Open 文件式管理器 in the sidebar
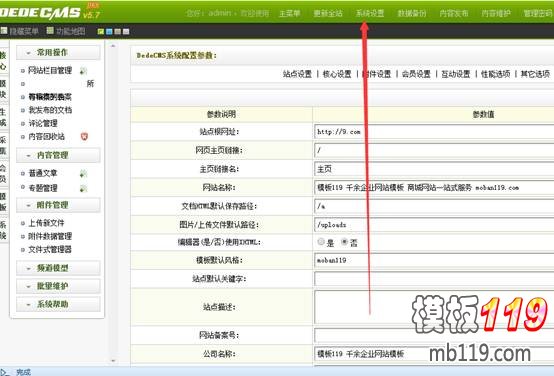This screenshot has width=554, height=376. tap(50, 249)
